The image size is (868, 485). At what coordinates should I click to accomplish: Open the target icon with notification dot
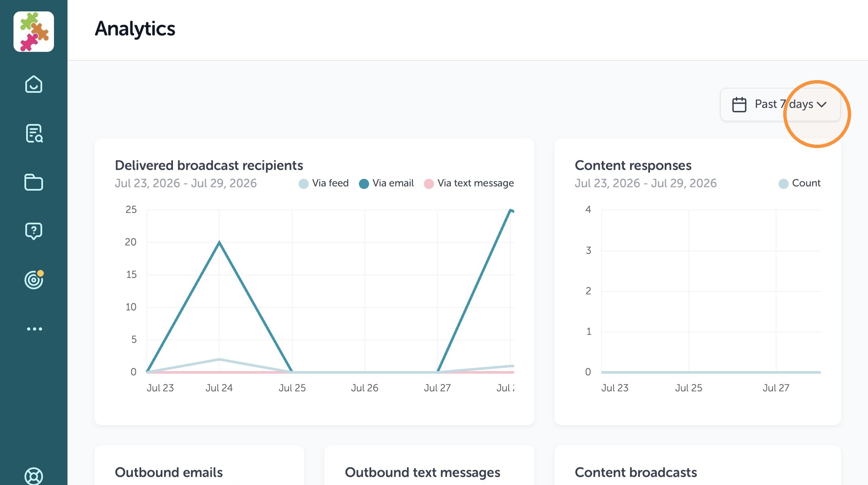[x=34, y=280]
